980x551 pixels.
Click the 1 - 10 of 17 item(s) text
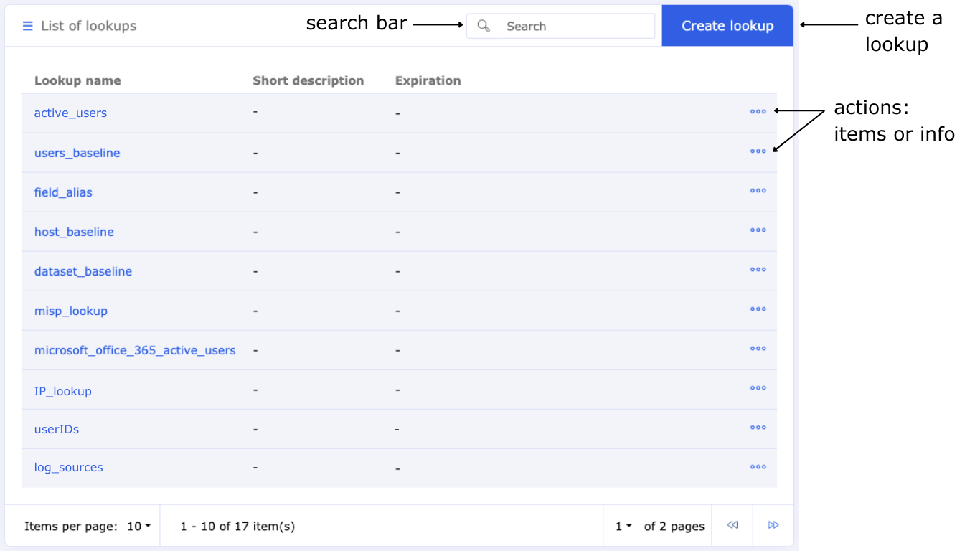(237, 526)
